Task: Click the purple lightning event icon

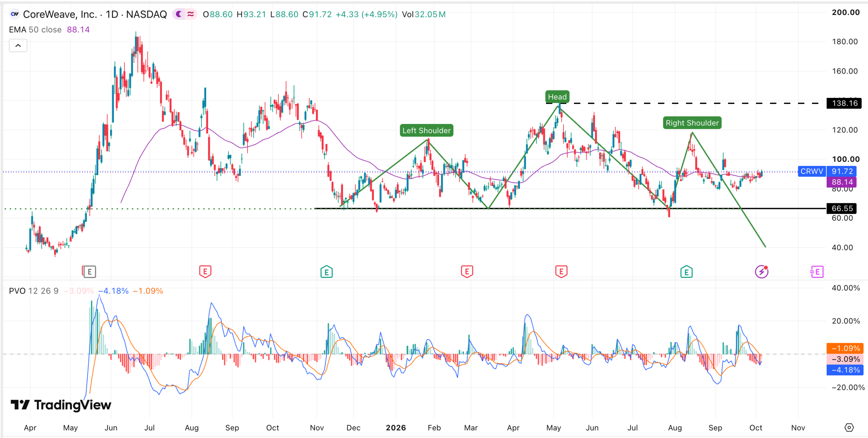Action: tap(762, 272)
